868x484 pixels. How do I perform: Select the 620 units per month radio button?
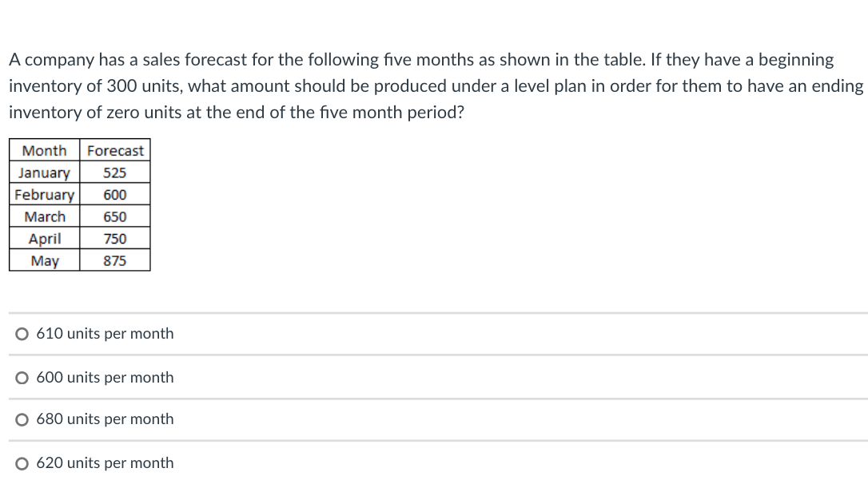coord(22,462)
